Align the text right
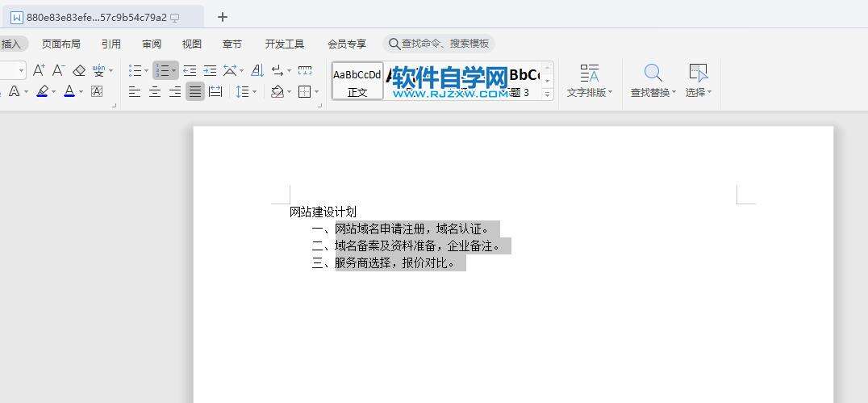Viewport: 868px width, 403px height. point(175,91)
